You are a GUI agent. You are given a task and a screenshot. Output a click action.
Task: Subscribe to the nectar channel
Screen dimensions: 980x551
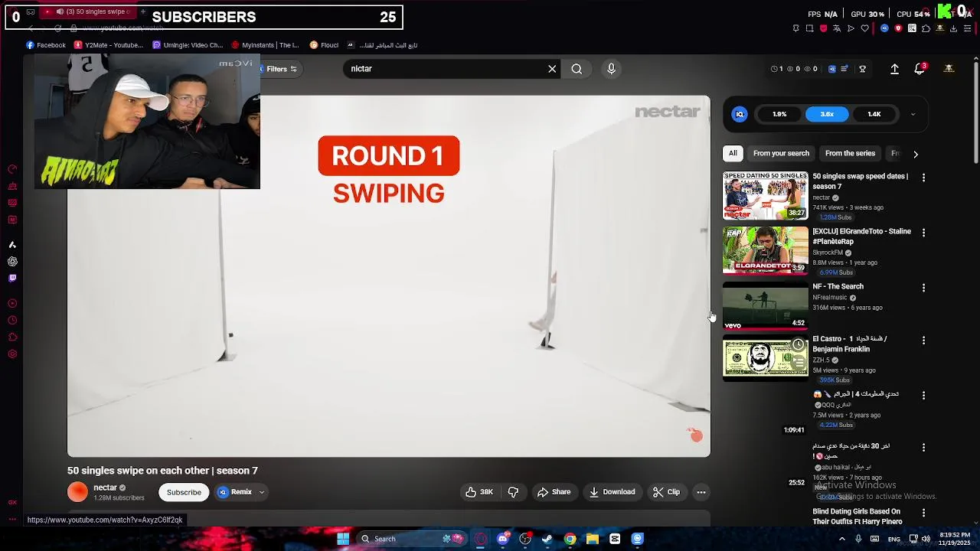pos(184,492)
